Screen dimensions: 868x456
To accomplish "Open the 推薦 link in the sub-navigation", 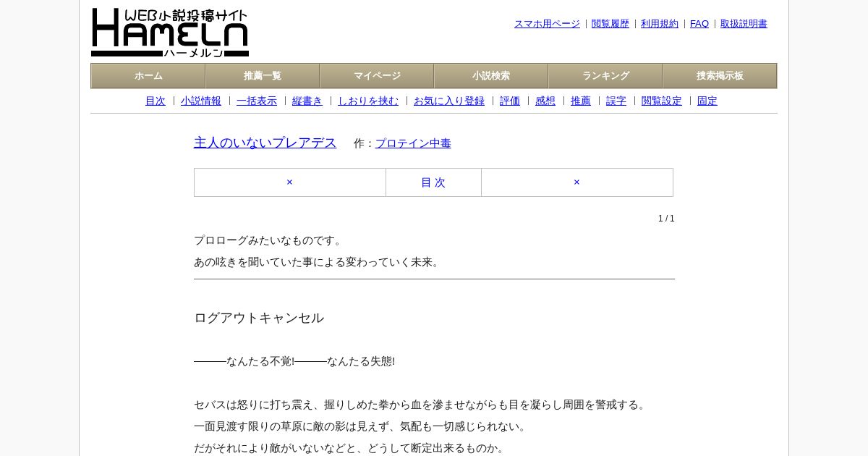I will [x=581, y=101].
